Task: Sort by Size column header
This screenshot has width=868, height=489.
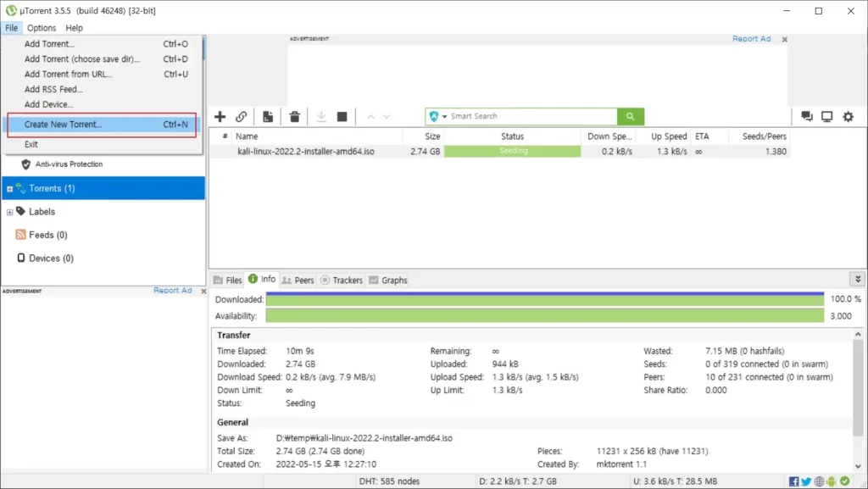Action: click(x=424, y=136)
